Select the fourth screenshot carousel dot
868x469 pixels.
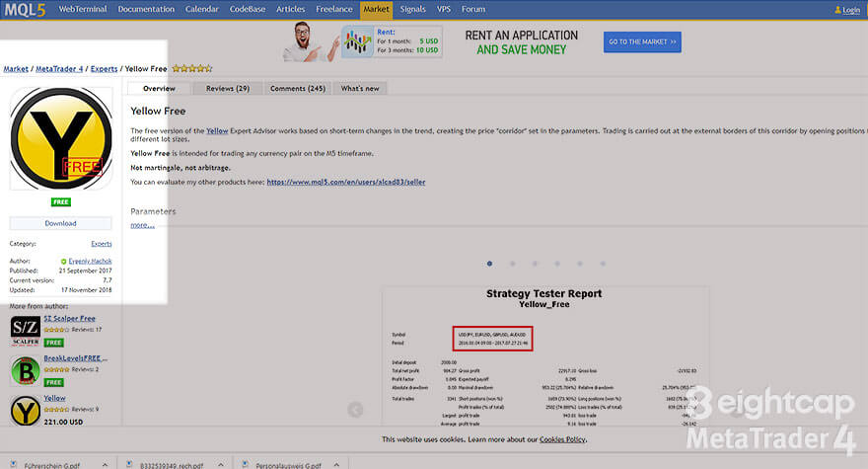(557, 264)
